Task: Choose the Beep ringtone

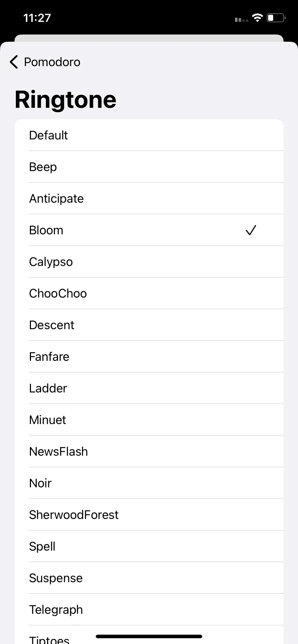Action: point(149,167)
